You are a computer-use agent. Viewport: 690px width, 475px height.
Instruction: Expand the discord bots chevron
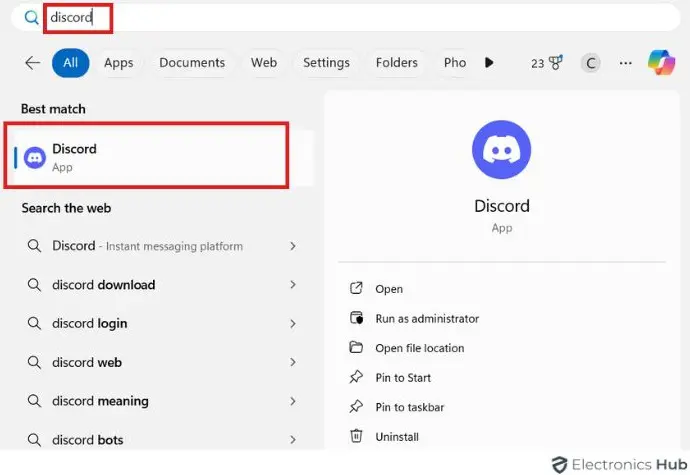coord(293,440)
